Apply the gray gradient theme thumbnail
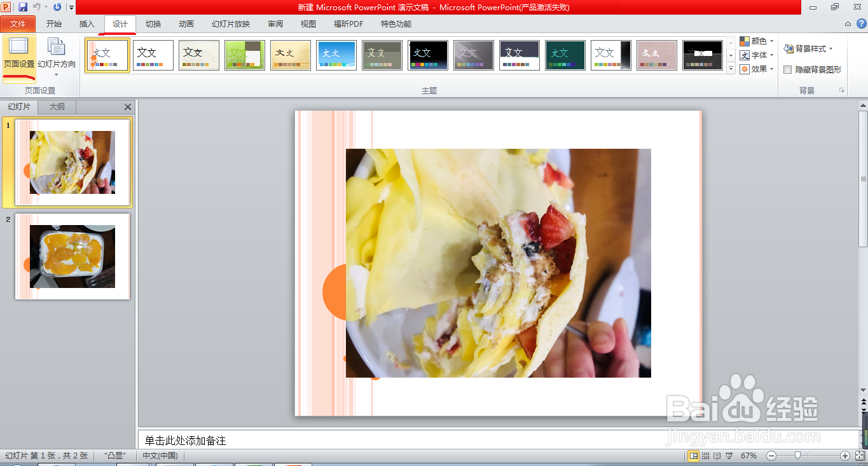The height and width of the screenshot is (466, 868). (474, 55)
